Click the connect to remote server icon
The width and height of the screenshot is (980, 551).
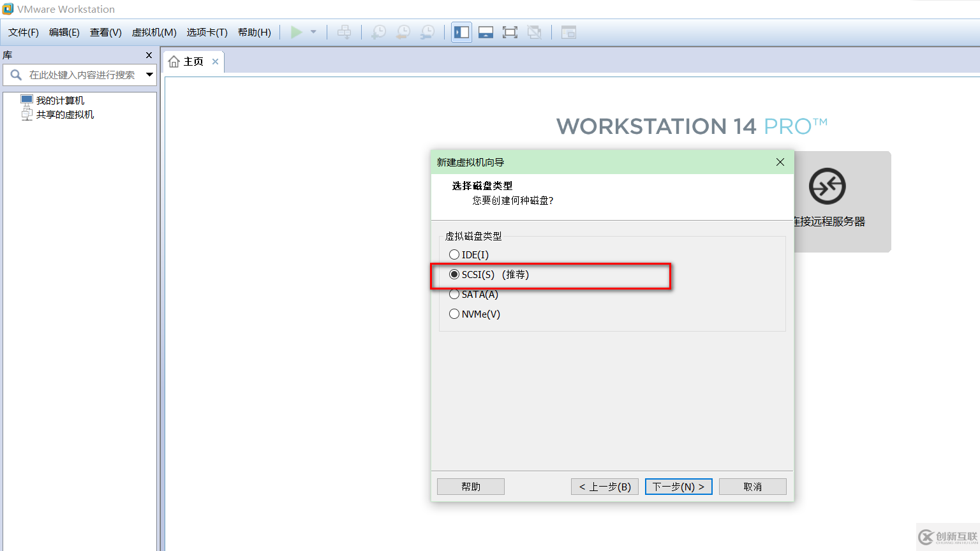click(828, 186)
